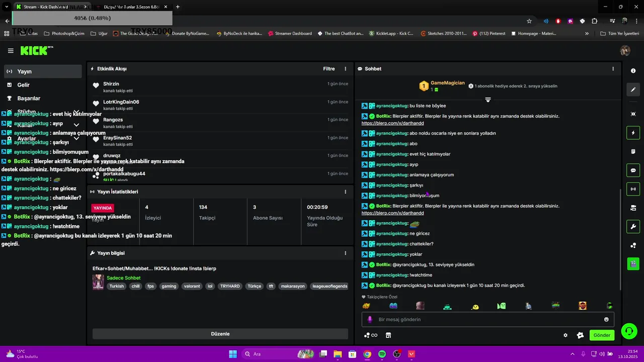Viewport: 644px width, 362px height.
Task: Open the blerp.com link in latest BotRix message
Action: (392, 213)
